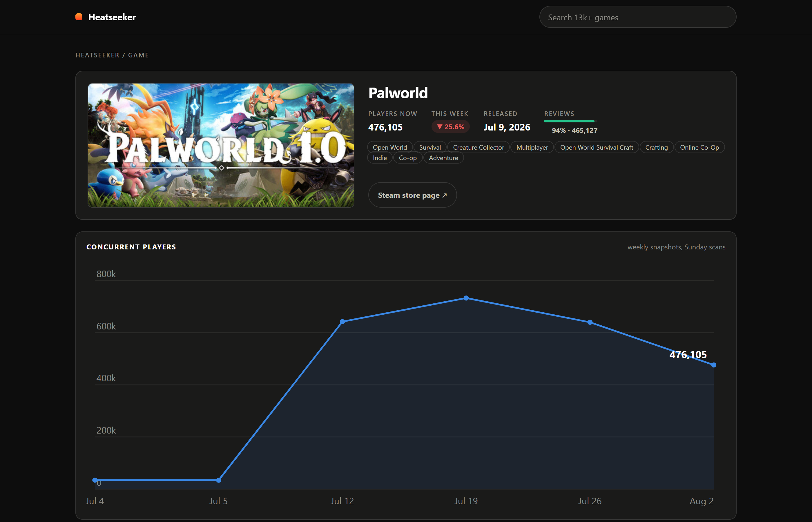Select the Online Co-Op tag
812x522 pixels.
coord(699,147)
